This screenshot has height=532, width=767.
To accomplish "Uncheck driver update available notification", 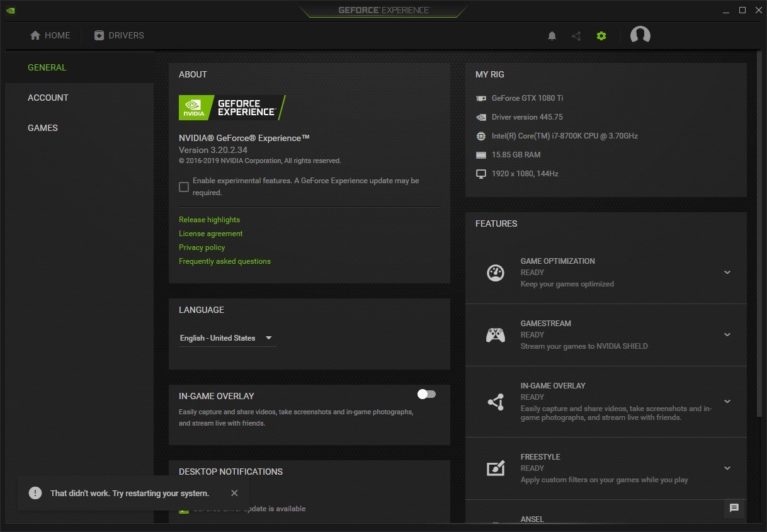I will 184,509.
